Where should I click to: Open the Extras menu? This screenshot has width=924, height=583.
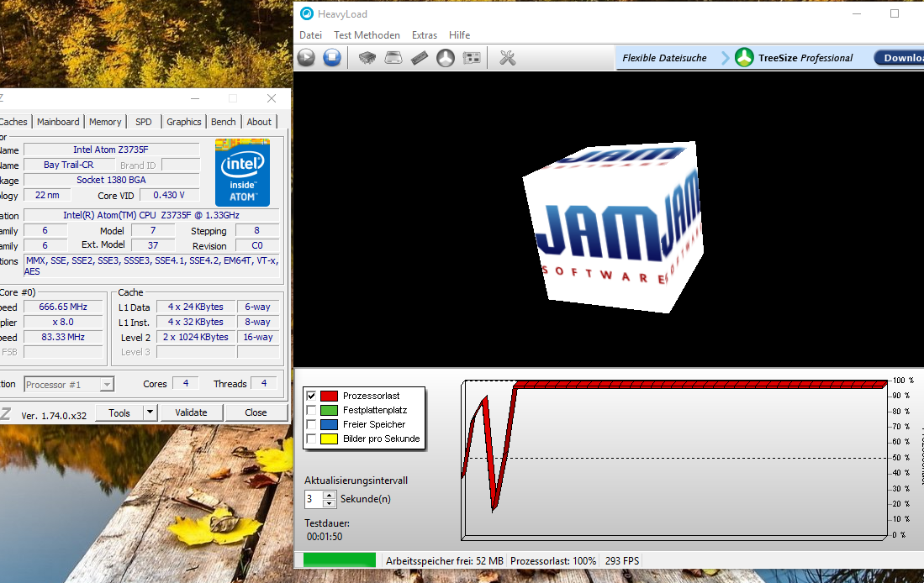point(425,35)
